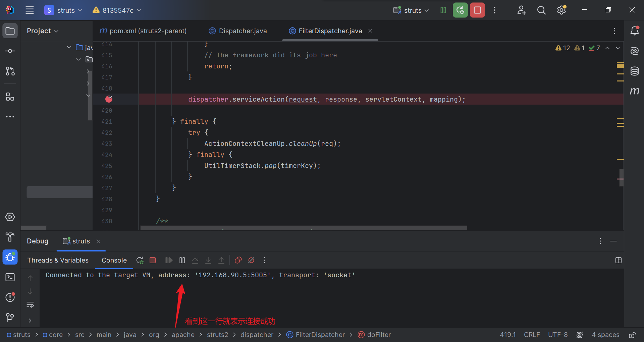The width and height of the screenshot is (644, 342).
Task: Select the FilterDispatcher.java tab
Action: click(x=330, y=31)
